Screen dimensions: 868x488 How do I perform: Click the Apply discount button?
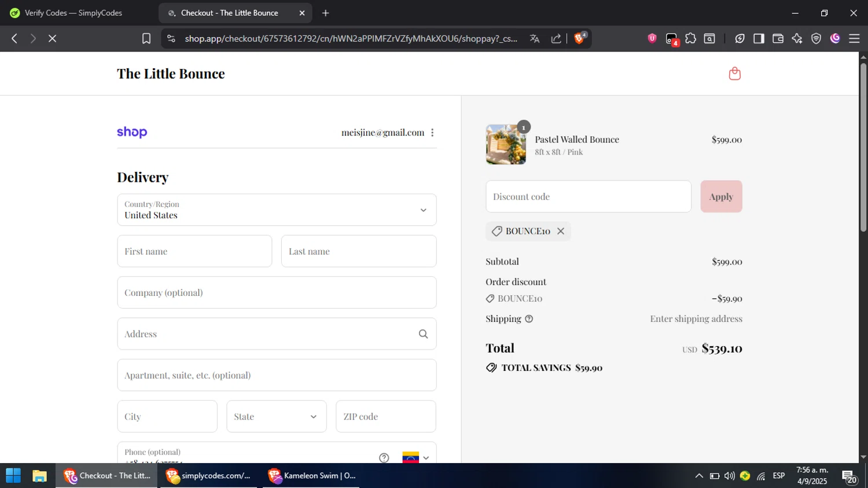[x=721, y=196]
